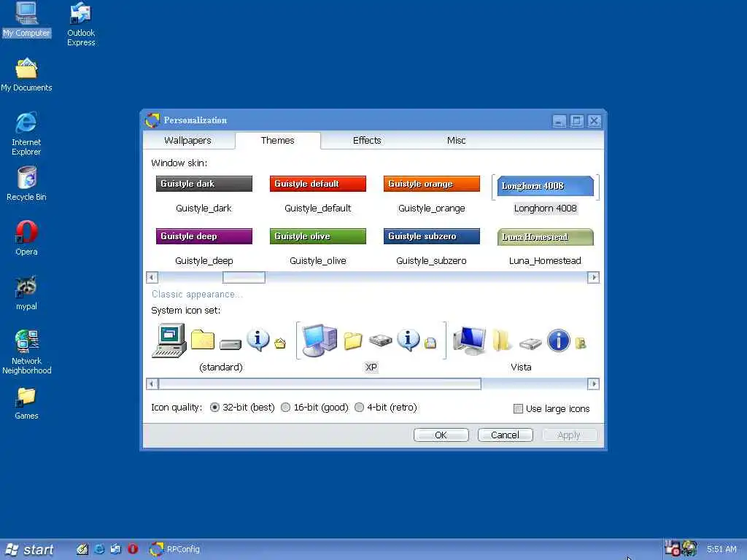Choose Luna Homestead window skin

click(x=546, y=237)
